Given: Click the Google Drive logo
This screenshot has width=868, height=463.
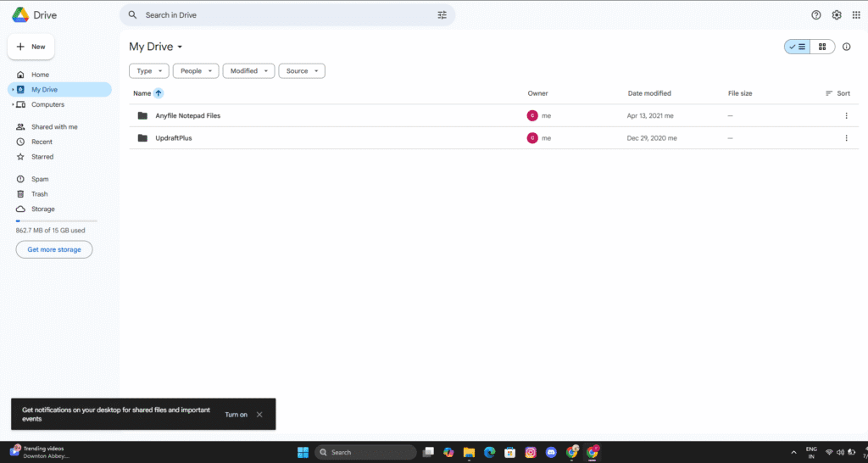Looking at the screenshot, I should pos(20,14).
